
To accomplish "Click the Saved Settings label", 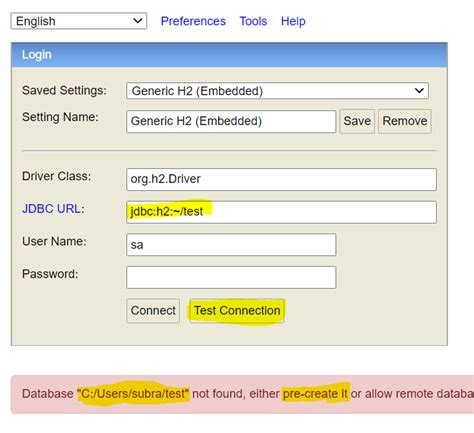I will tap(64, 91).
